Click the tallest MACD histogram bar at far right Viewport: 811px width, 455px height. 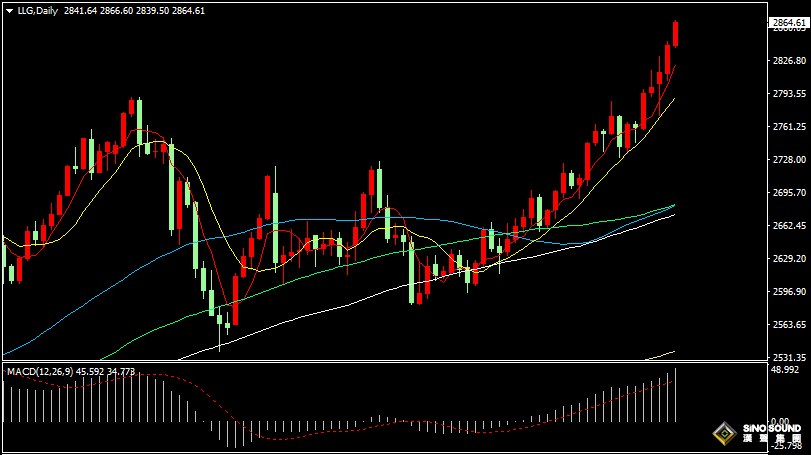pos(676,395)
